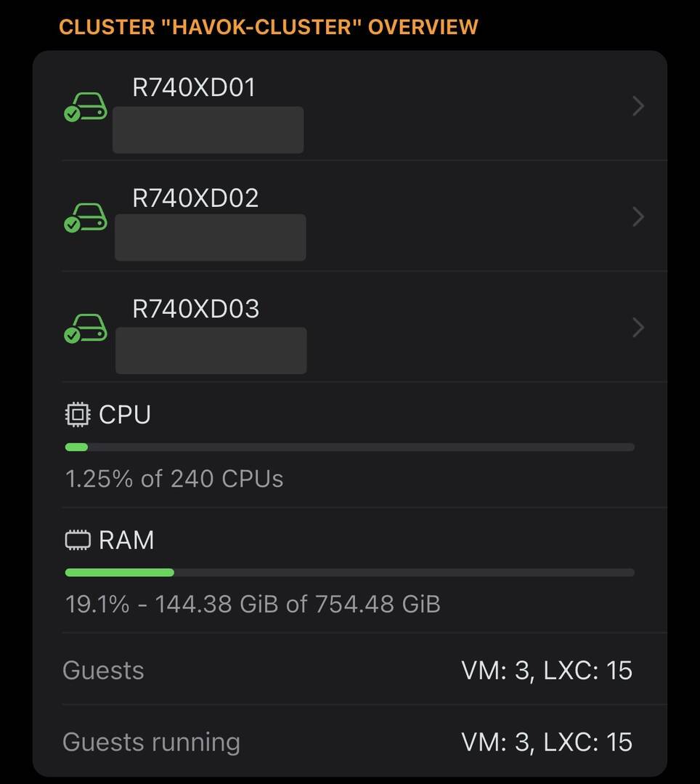Click the Guests VM and LXC count
700x784 pixels.
[547, 670]
